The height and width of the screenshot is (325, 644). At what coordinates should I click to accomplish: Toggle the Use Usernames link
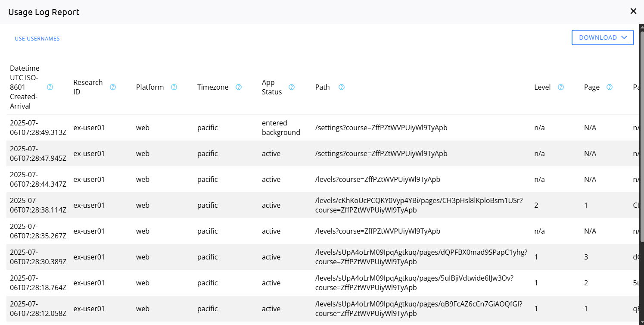[x=37, y=39]
